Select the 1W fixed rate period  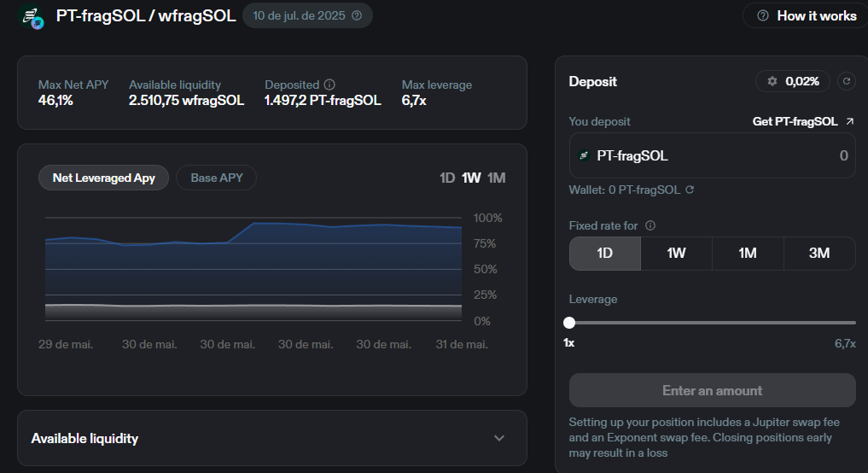click(676, 253)
